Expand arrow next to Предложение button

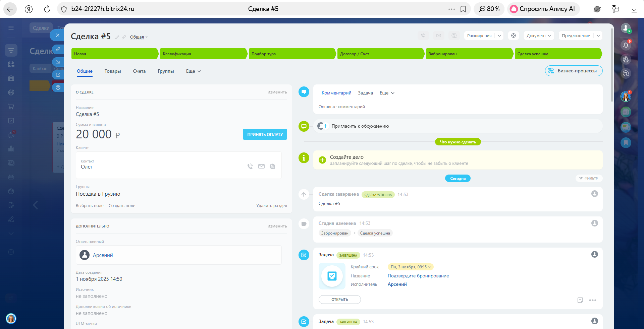point(598,36)
